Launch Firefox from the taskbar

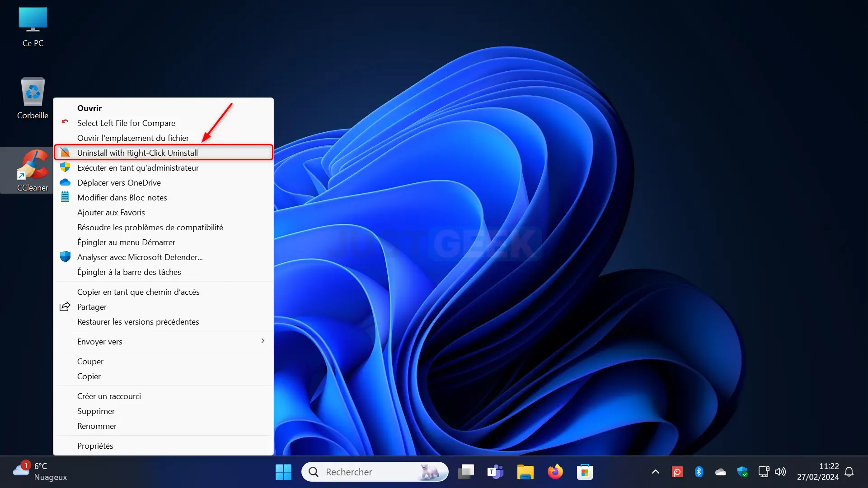tap(555, 472)
